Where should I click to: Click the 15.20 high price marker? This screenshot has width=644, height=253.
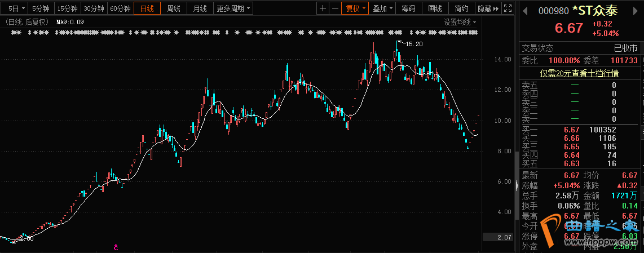pyautogui.click(x=413, y=44)
